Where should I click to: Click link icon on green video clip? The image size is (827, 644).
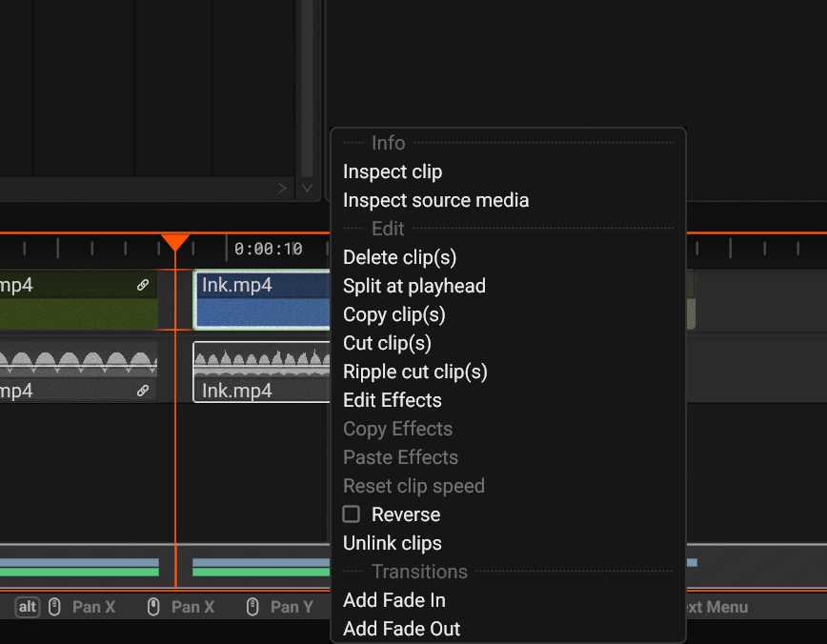point(143,285)
